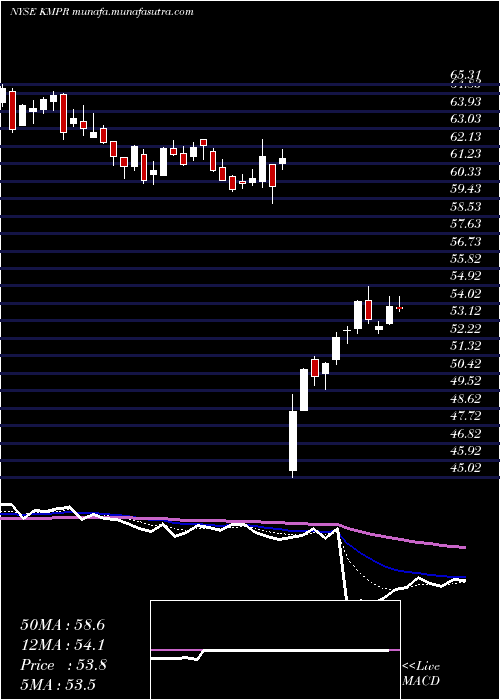Click the 56.73 price axis label
This screenshot has width=500, height=700.
click(x=465, y=242)
